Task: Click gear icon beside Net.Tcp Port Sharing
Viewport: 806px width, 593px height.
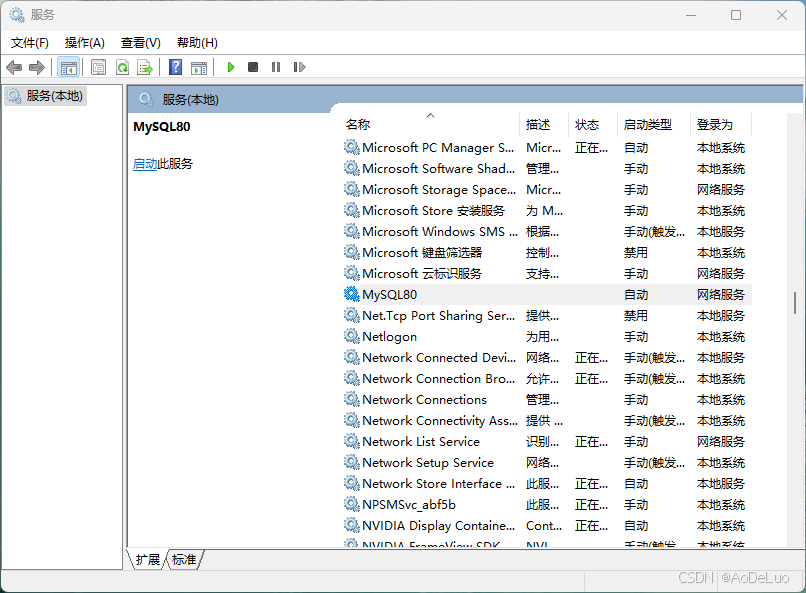Action: coord(352,315)
